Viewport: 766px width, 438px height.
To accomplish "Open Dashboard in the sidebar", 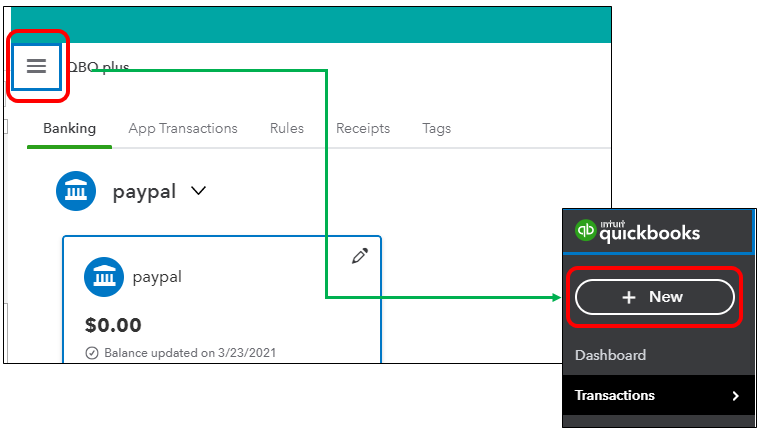I will (x=610, y=355).
